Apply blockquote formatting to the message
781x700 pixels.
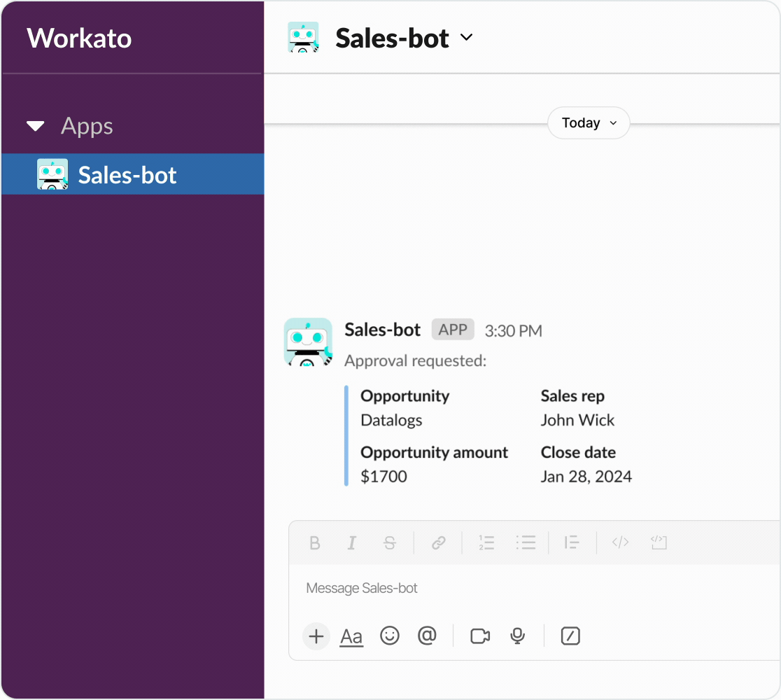(x=572, y=542)
